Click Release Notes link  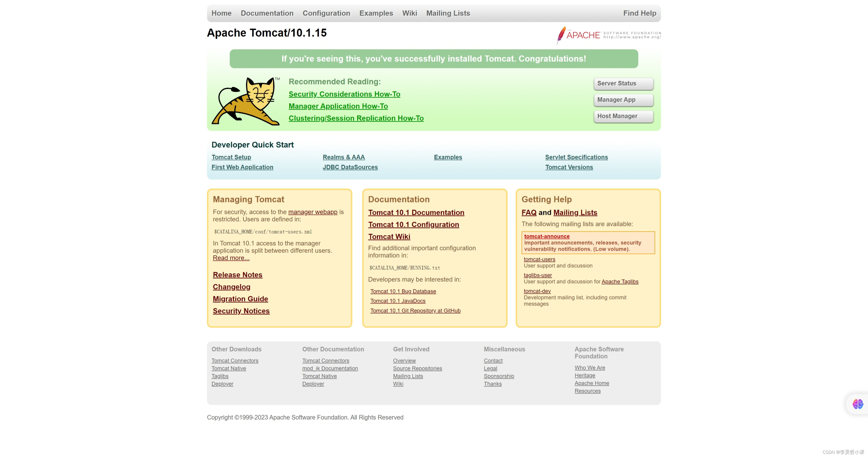[237, 274]
